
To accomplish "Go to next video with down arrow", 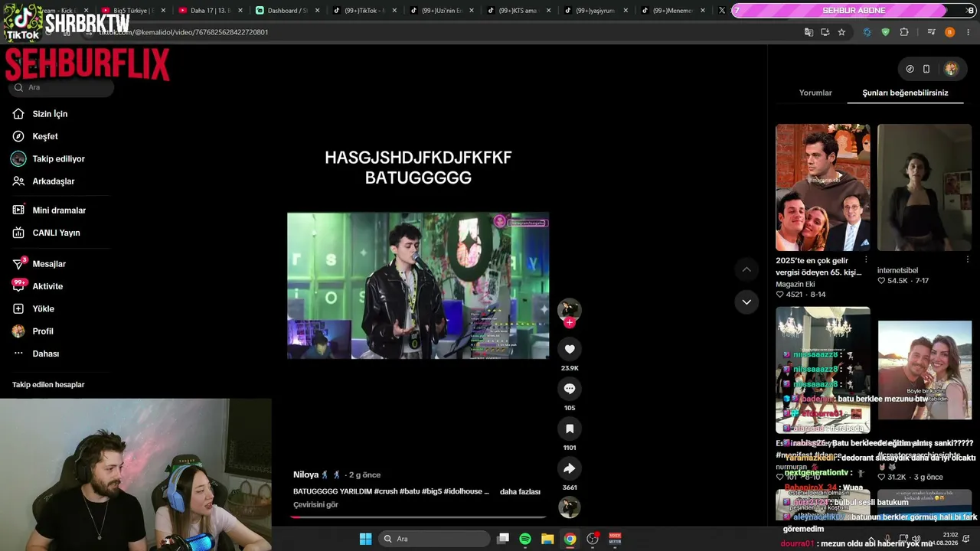I will (x=746, y=302).
